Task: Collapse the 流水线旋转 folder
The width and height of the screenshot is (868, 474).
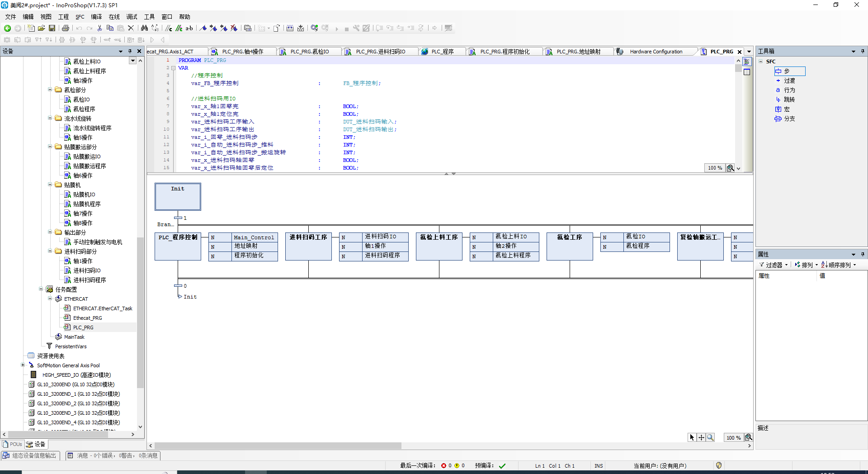Action: click(x=50, y=118)
